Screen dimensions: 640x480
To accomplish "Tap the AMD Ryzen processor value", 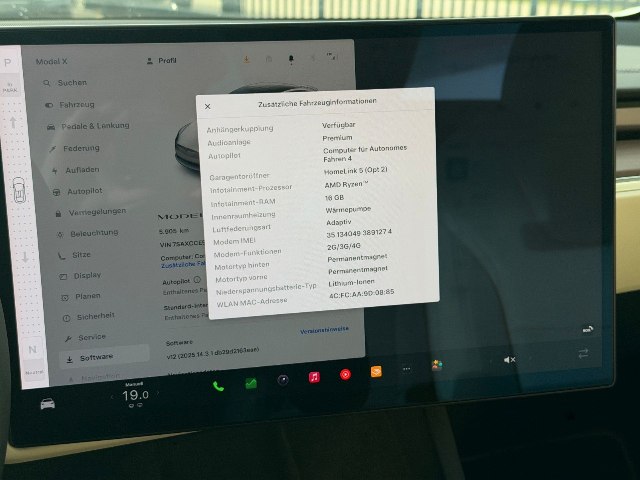I will pos(346,184).
